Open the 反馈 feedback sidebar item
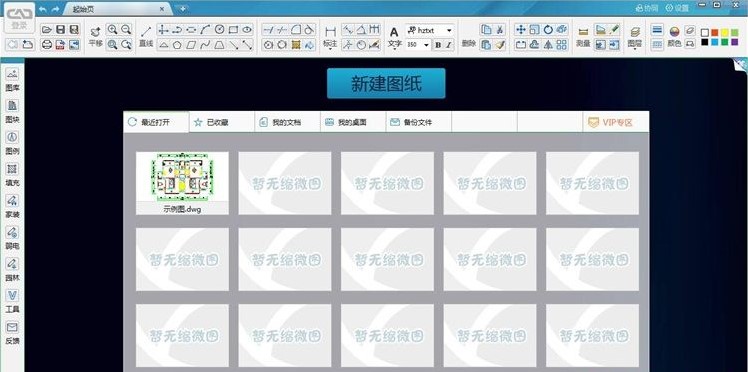The width and height of the screenshot is (748, 372). (12, 333)
